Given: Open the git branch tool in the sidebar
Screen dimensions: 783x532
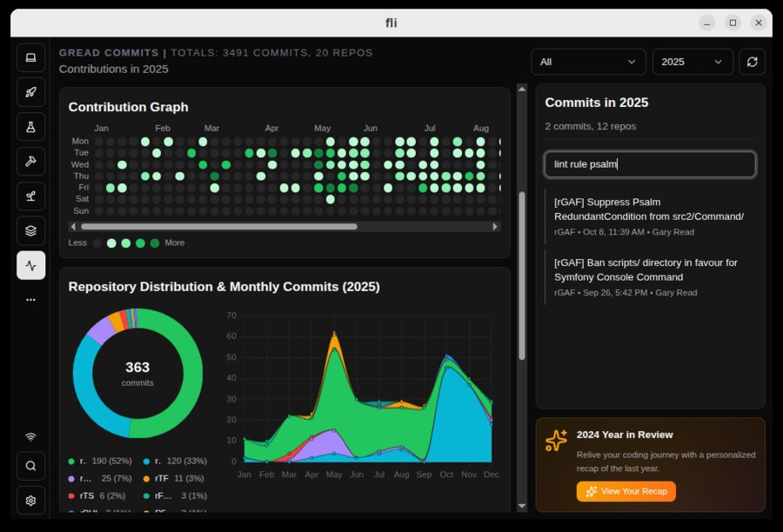Looking at the screenshot, I should [30, 196].
